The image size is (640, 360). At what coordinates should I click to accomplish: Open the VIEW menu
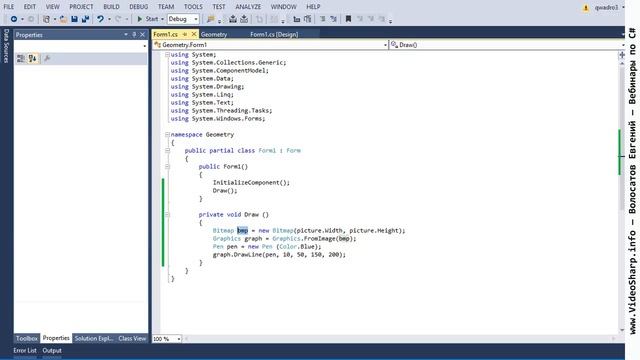pos(52,7)
